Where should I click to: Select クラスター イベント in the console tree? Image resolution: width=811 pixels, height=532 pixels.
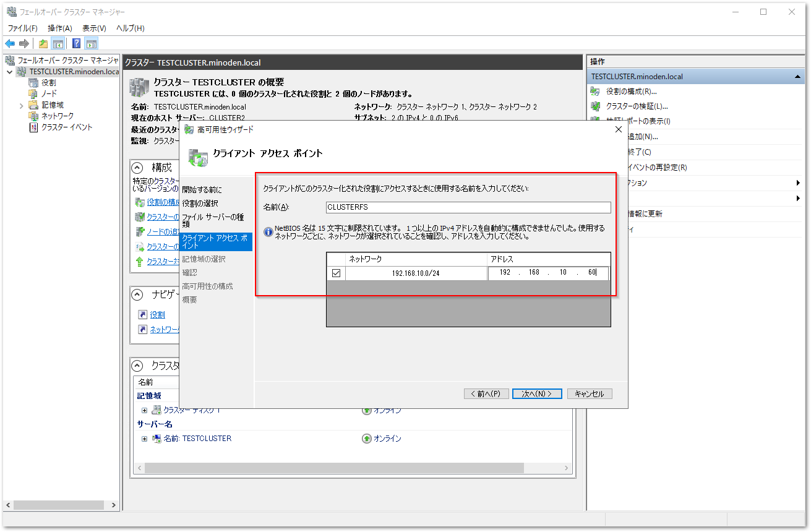(x=67, y=127)
